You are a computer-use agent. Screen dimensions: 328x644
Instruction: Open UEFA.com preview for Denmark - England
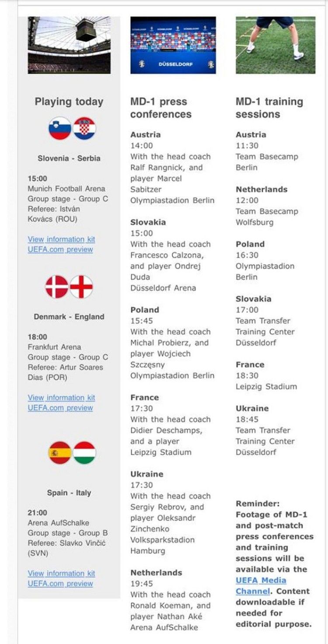[60, 408]
